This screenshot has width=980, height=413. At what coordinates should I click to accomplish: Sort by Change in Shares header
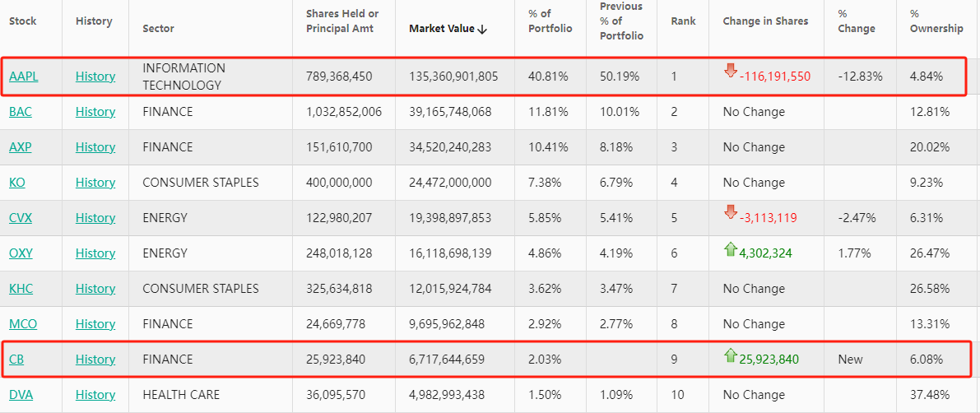pyautogui.click(x=765, y=21)
